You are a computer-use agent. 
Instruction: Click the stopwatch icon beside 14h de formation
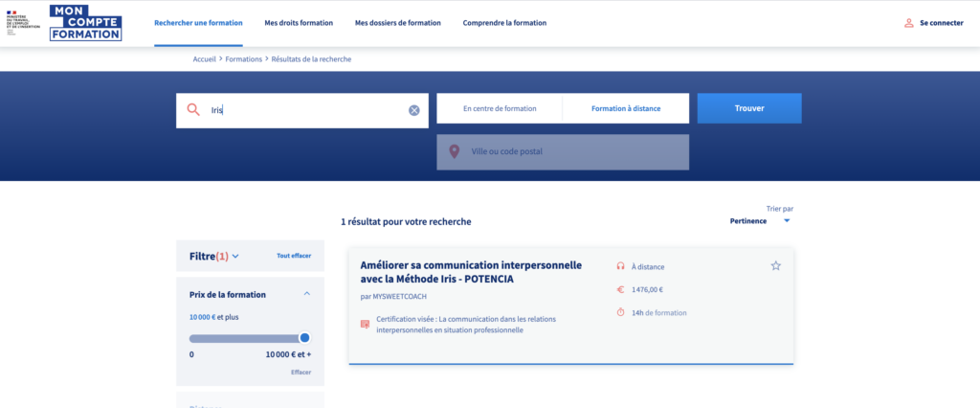point(620,312)
